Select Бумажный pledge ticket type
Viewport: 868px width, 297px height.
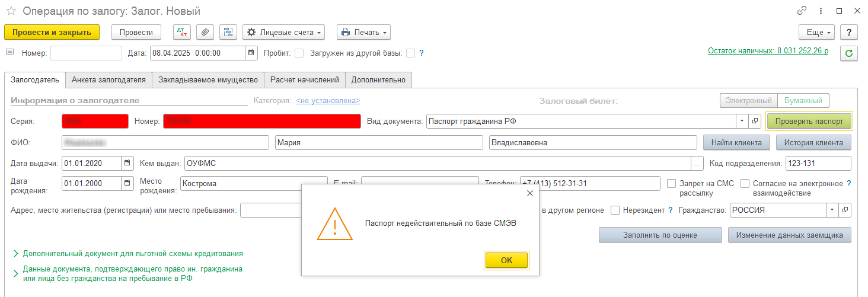(x=803, y=101)
